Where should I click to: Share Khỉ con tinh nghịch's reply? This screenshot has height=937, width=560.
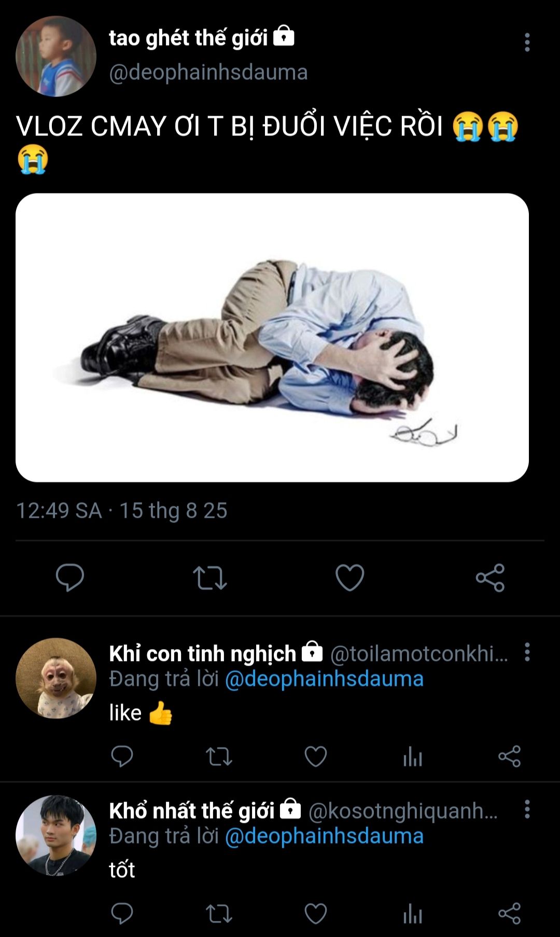[x=509, y=756]
